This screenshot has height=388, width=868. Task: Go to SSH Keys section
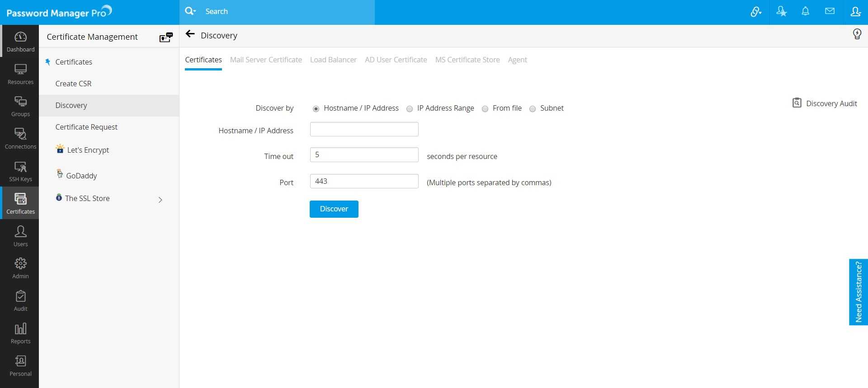coord(20,171)
